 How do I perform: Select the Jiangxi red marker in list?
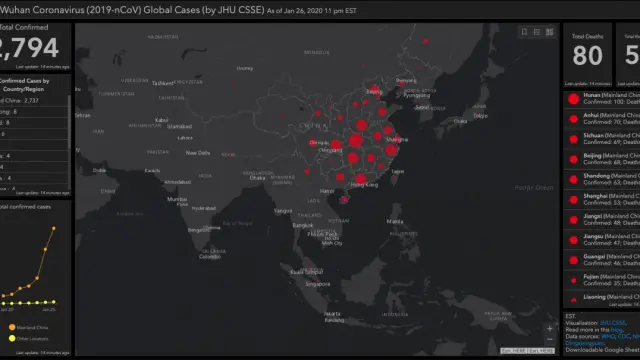tap(573, 220)
